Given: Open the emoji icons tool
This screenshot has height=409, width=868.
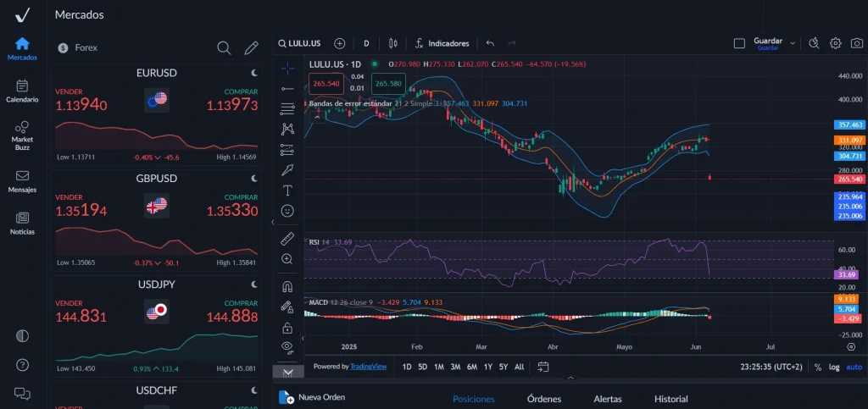Looking at the screenshot, I should click(x=287, y=211).
